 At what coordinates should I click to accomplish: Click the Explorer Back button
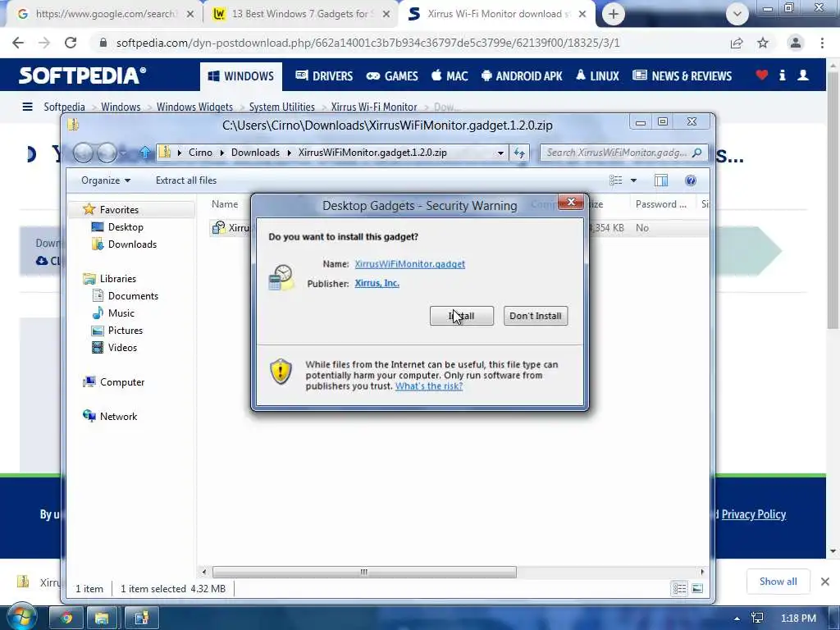83,153
